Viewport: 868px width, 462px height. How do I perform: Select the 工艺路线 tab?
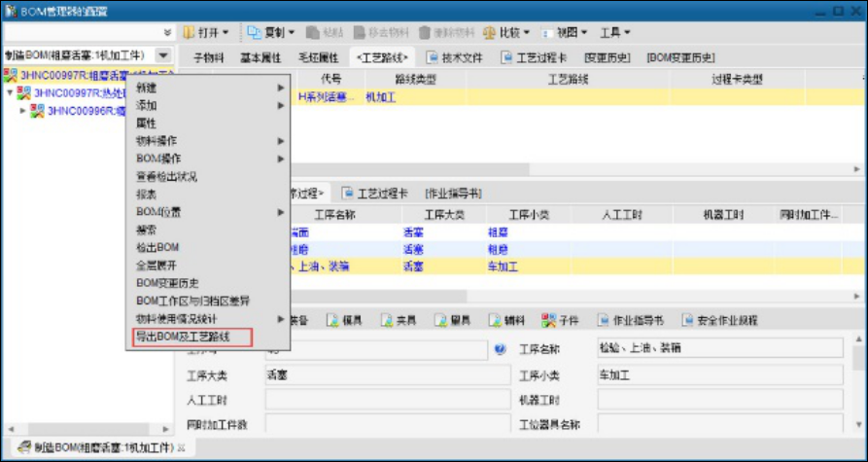[x=383, y=57]
